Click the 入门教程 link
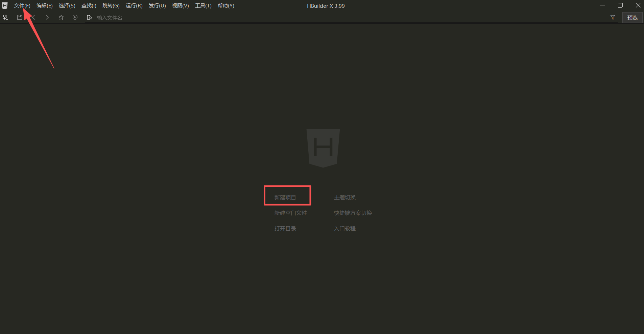 coord(345,228)
